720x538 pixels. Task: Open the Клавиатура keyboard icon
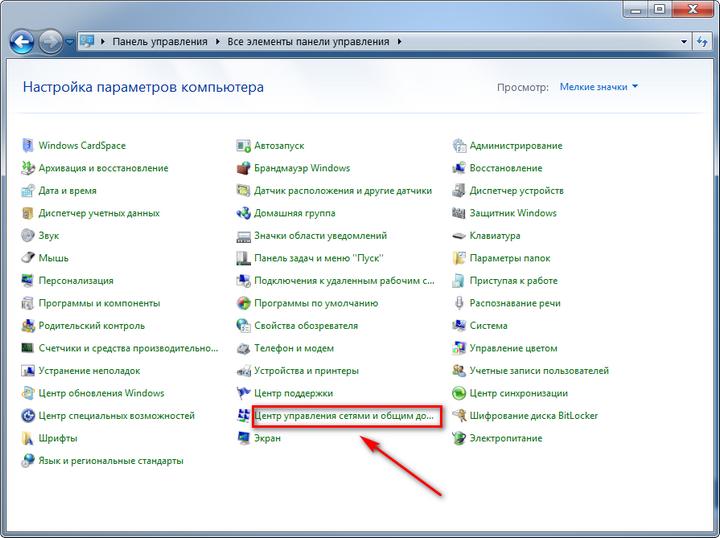click(x=459, y=235)
